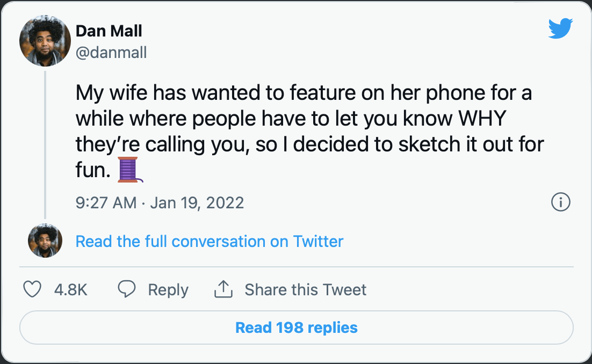Visit the @danmall handle
Viewport: 592px width, 364px height.
point(111,53)
